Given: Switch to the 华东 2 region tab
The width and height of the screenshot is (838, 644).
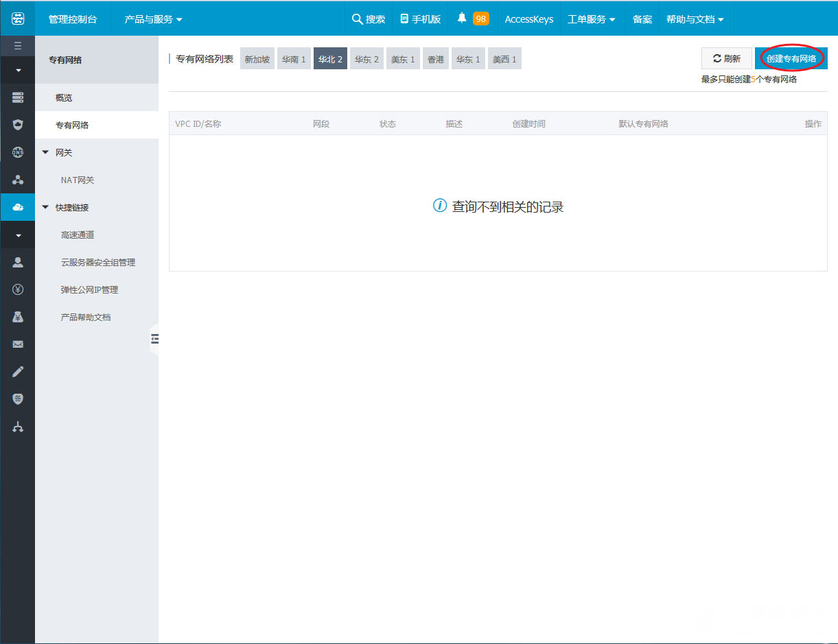Looking at the screenshot, I should point(366,59).
